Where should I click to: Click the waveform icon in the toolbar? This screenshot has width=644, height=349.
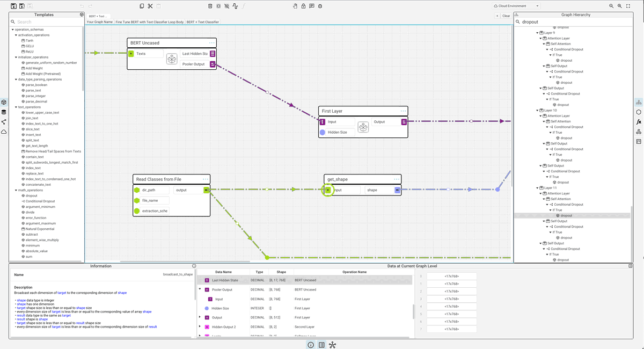tap(236, 6)
